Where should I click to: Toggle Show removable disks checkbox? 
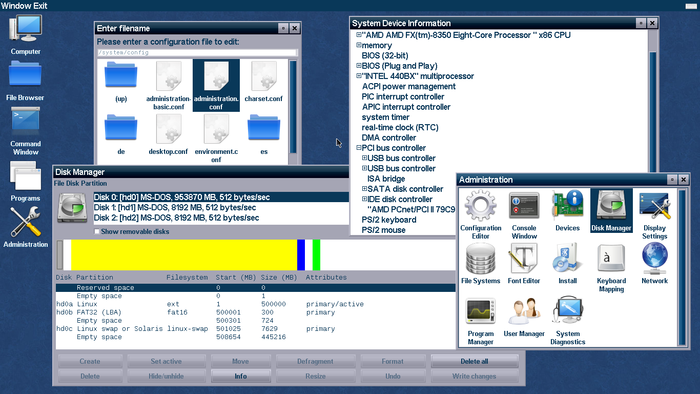click(x=96, y=231)
